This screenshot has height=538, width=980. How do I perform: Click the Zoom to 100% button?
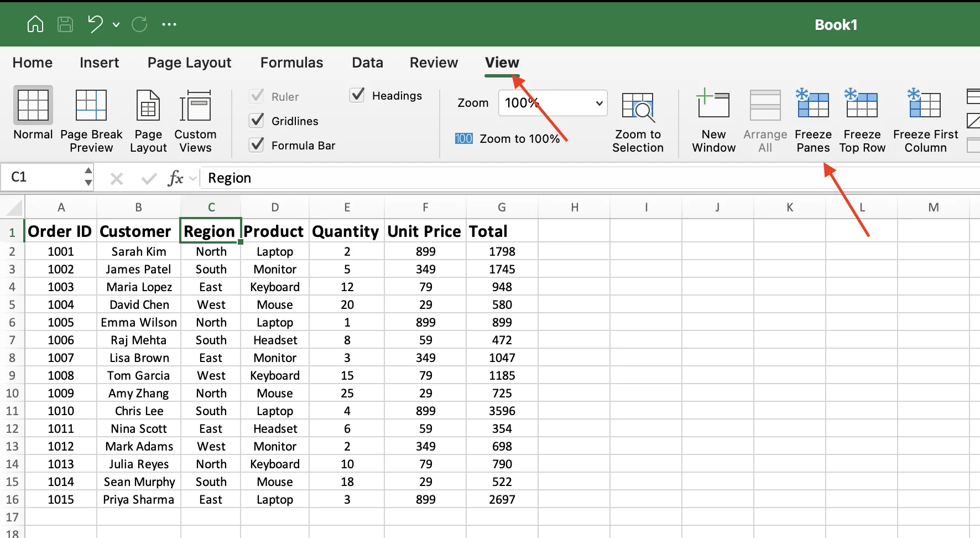pos(509,138)
